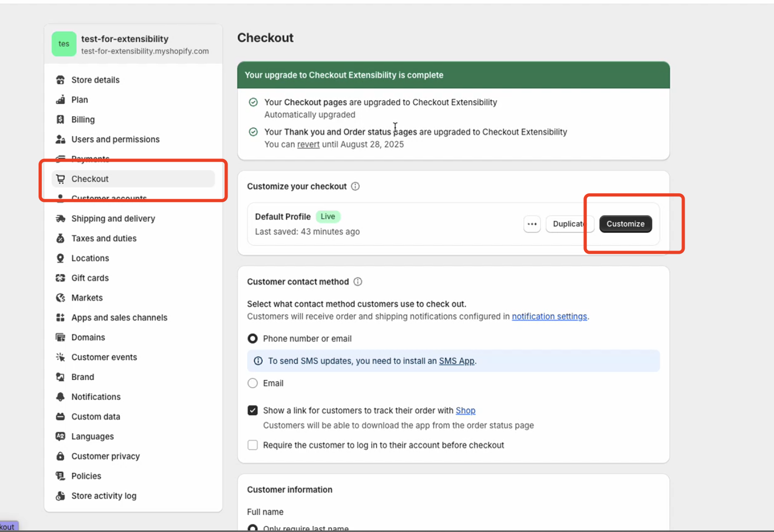The height and width of the screenshot is (532, 774).
Task: Click the revert link for Thank you pages
Action: (308, 144)
